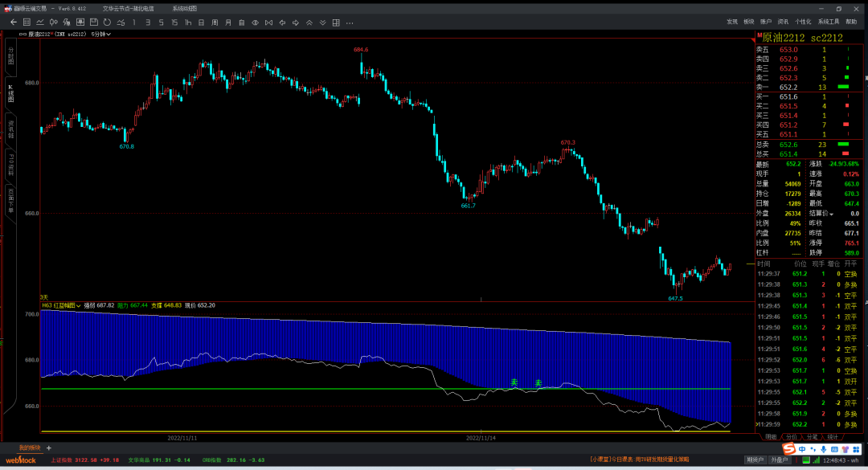Click the hollow right arrow icon
The height and width of the screenshot is (470, 868).
click(x=296, y=22)
